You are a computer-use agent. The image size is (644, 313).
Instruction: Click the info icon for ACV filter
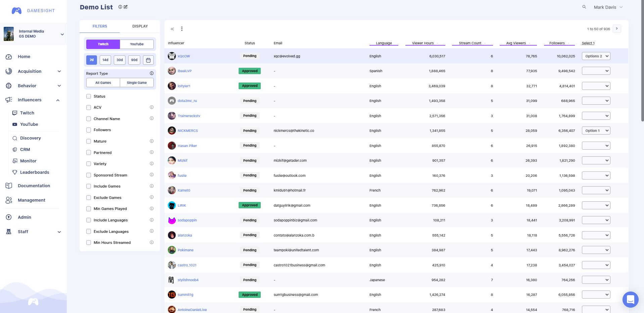coord(152,107)
